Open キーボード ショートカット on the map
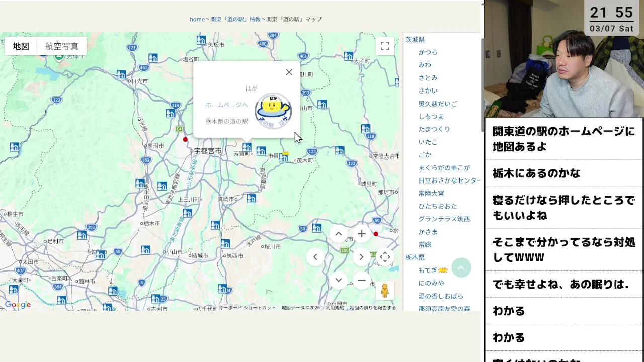644x362 pixels. click(x=247, y=308)
